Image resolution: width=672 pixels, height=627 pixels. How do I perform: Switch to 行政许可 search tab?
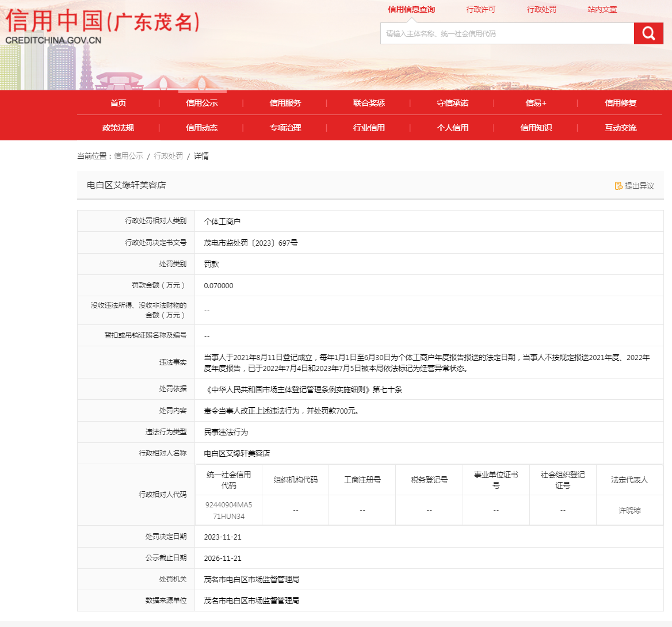[480, 9]
